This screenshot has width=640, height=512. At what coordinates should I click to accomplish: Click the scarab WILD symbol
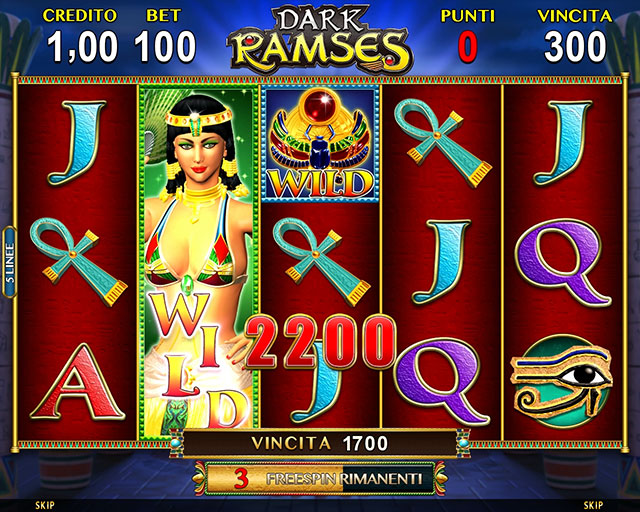click(x=320, y=144)
